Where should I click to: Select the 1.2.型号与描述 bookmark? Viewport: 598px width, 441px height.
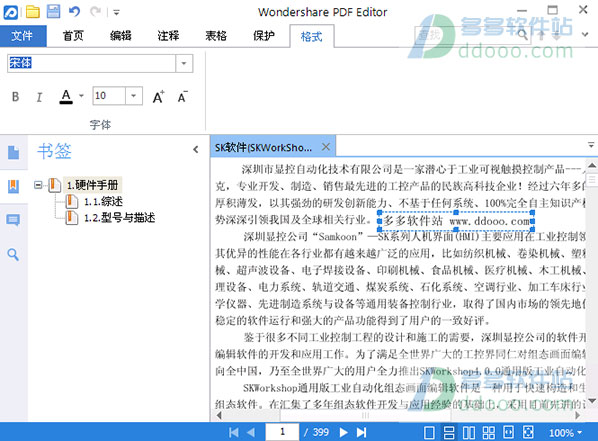pos(119,218)
